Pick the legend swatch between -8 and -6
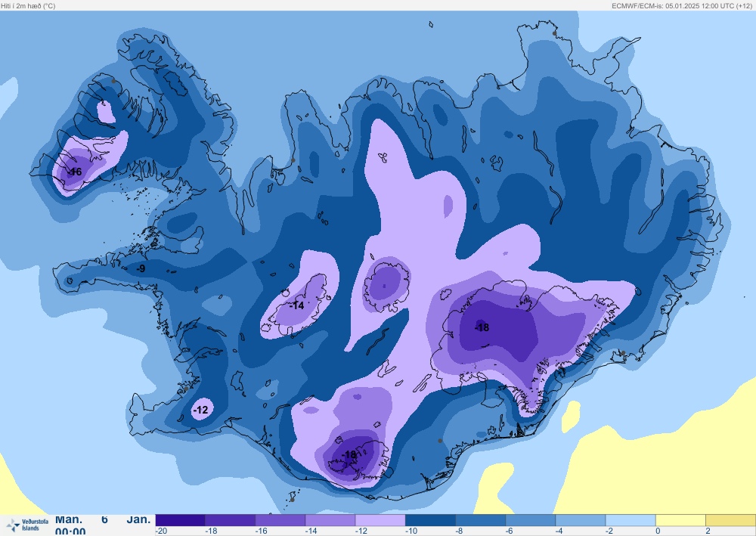This screenshot has width=756, height=536. tap(481, 520)
